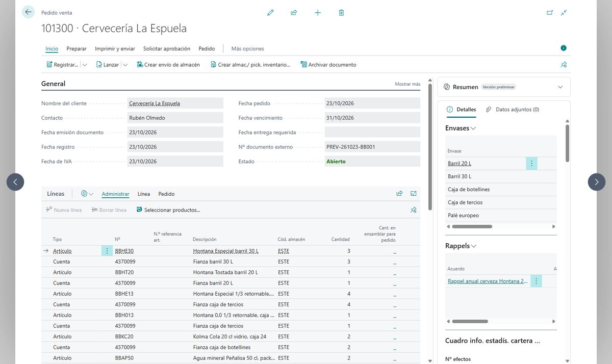Select Pedido in Líneas menu
The width and height of the screenshot is (612, 364).
point(166,194)
